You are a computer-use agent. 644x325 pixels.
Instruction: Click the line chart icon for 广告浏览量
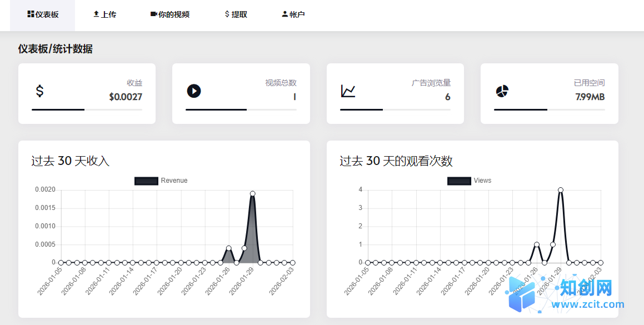(348, 90)
